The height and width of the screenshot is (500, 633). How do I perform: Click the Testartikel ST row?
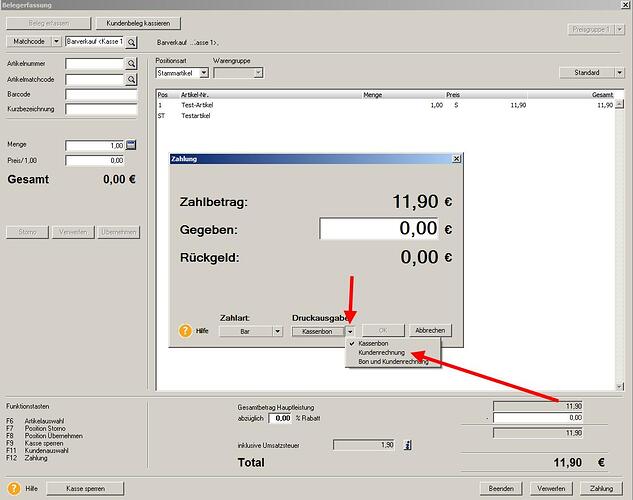(386, 116)
